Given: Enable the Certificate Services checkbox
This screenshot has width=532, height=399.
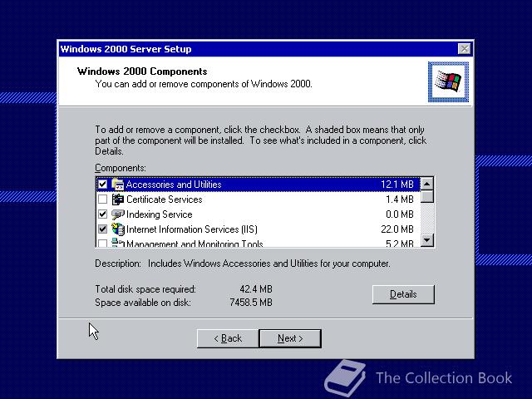Looking at the screenshot, I should 102,199.
